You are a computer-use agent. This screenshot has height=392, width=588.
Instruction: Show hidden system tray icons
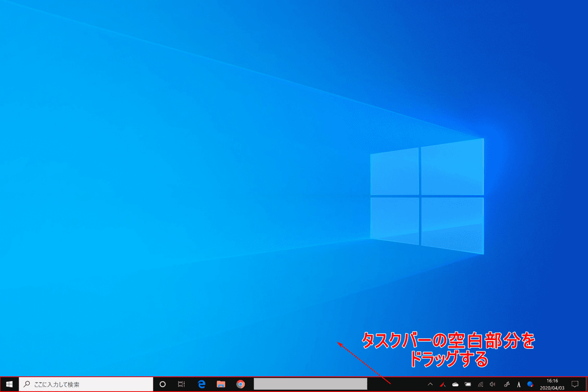[x=430, y=384]
